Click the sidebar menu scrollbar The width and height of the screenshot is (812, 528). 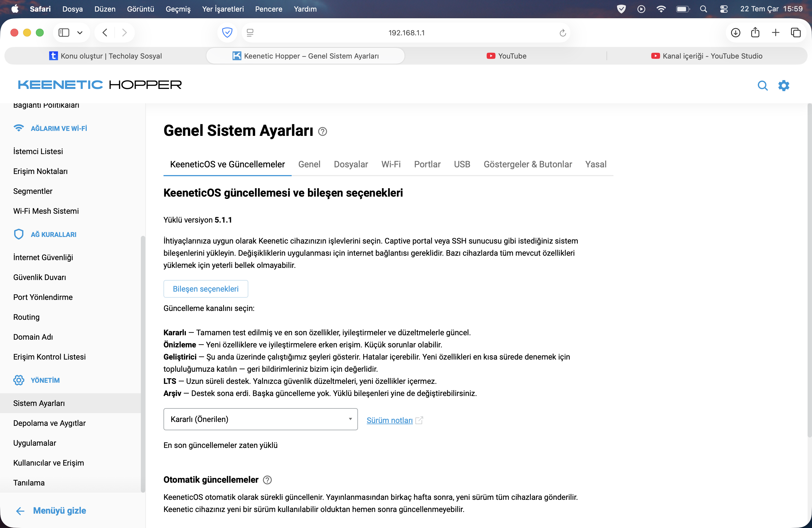tap(143, 364)
